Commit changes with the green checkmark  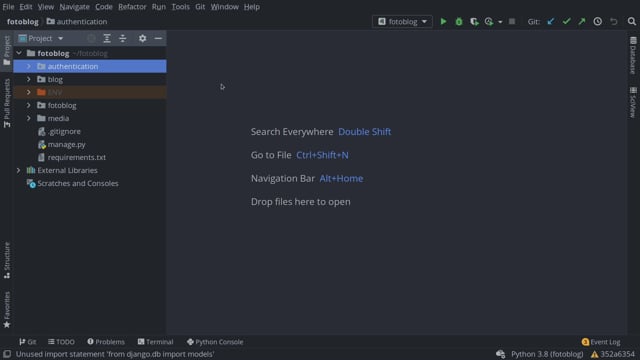coord(566,22)
